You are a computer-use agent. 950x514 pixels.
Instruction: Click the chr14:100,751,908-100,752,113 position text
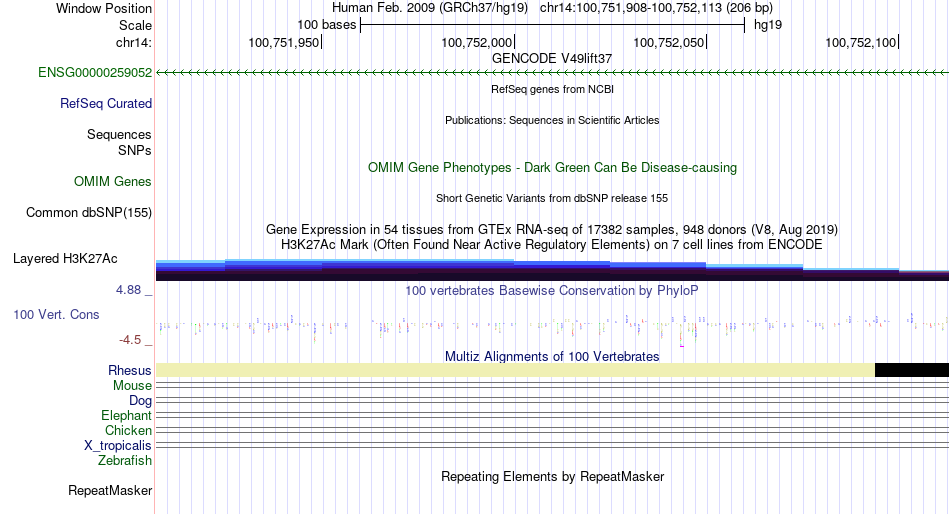656,8
